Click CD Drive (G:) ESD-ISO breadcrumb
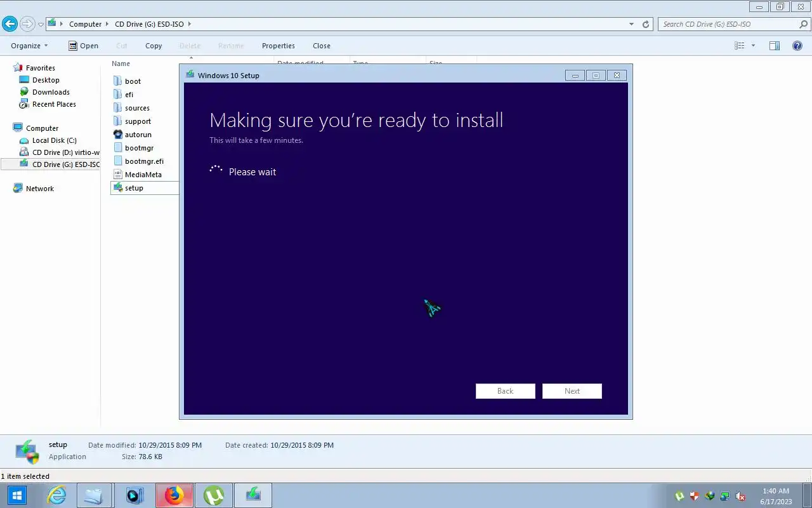The image size is (812, 508). pyautogui.click(x=149, y=24)
